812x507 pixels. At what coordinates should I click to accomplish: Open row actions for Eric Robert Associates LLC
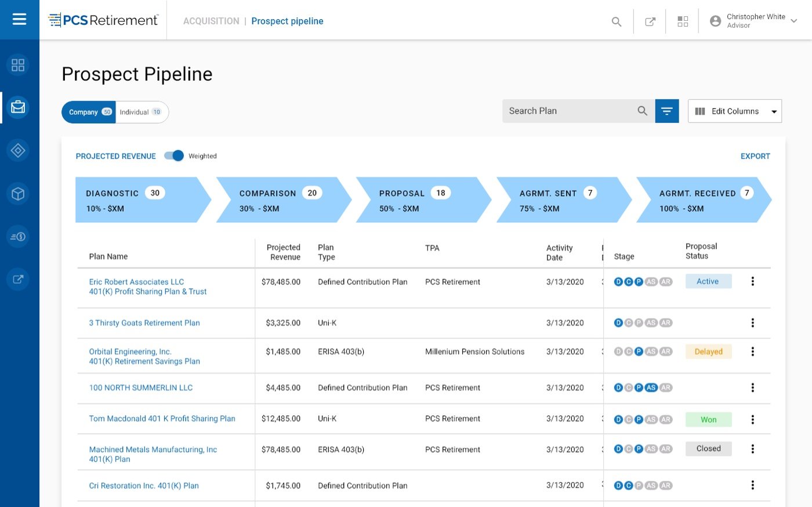pyautogui.click(x=752, y=281)
